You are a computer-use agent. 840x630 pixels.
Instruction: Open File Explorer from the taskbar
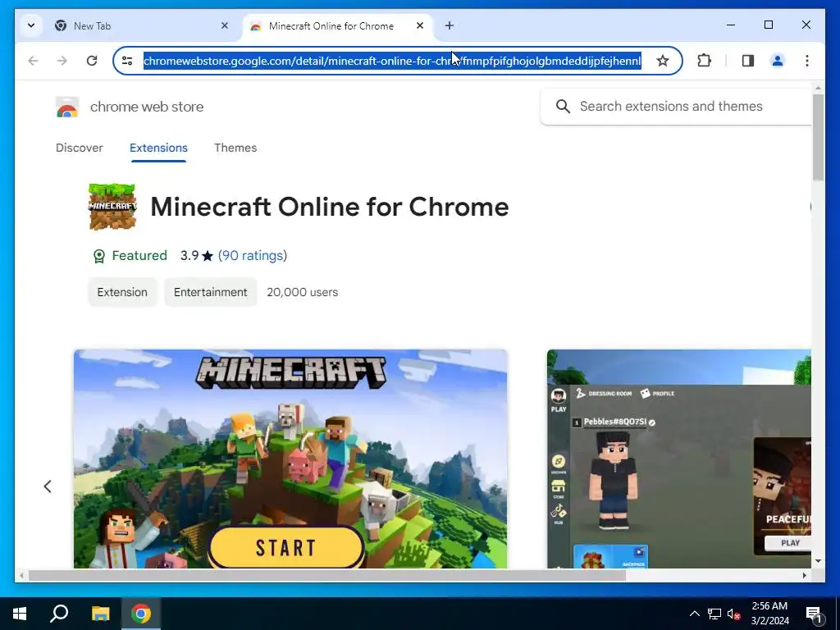pos(100,614)
